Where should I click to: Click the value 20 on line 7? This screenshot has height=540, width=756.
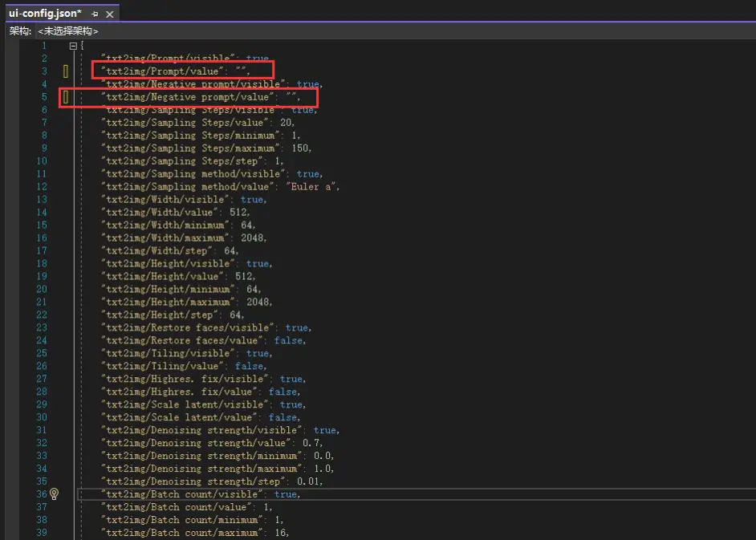click(x=287, y=123)
